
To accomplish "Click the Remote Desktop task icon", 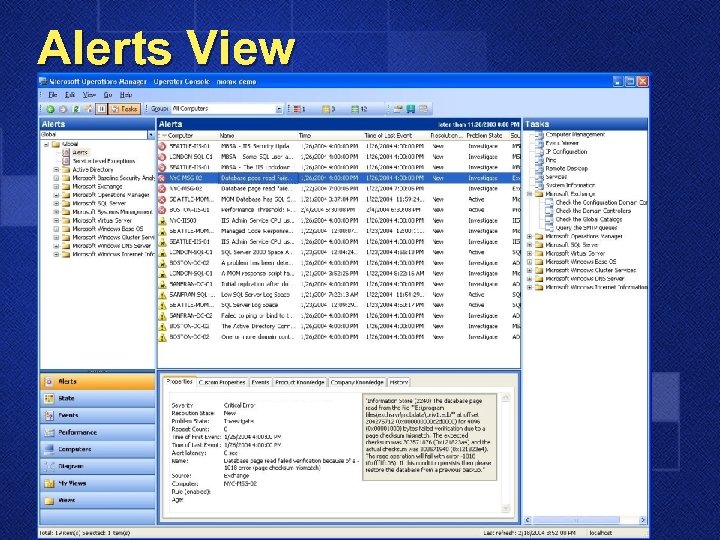I will (539, 169).
